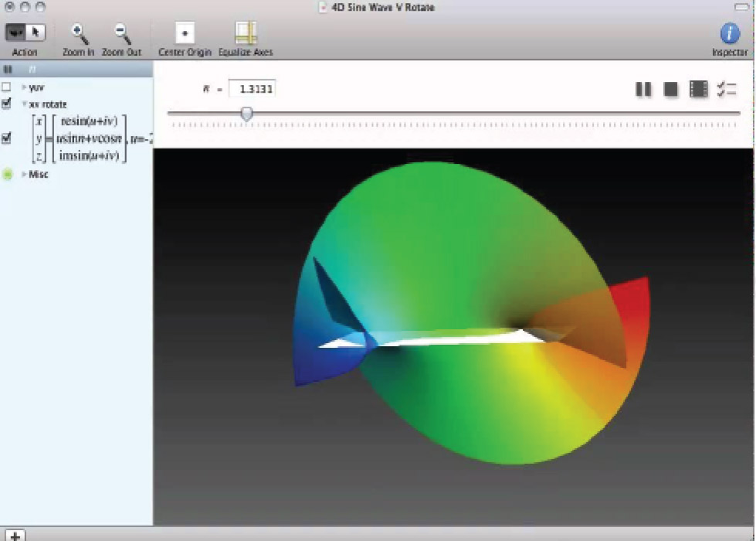756x541 pixels.
Task: Expand the Misc group triangle
Action: (24, 174)
